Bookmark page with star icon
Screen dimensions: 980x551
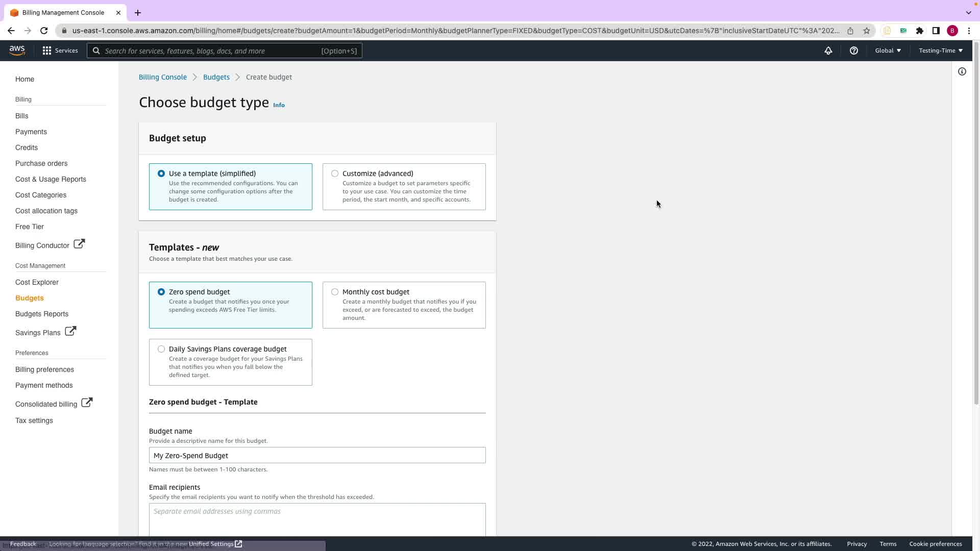point(866,31)
